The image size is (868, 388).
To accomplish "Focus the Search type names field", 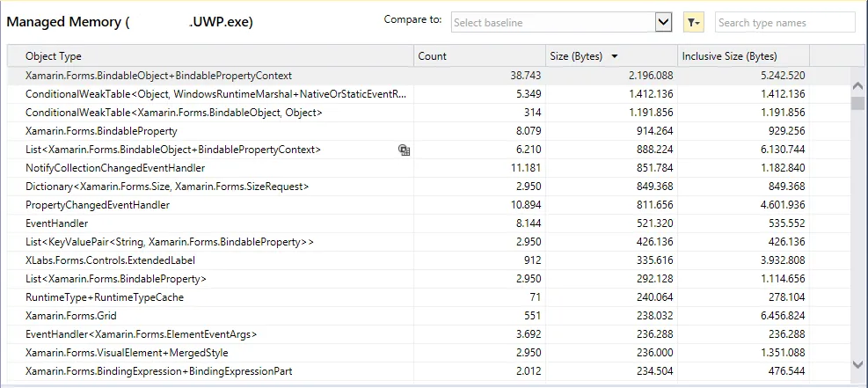I will pos(784,22).
